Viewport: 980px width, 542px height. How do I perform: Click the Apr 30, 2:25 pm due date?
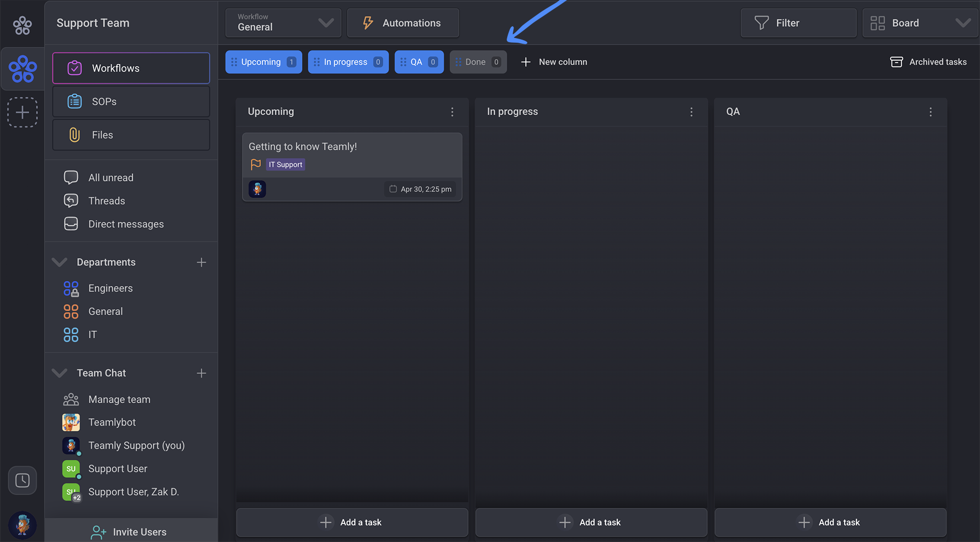(x=420, y=189)
